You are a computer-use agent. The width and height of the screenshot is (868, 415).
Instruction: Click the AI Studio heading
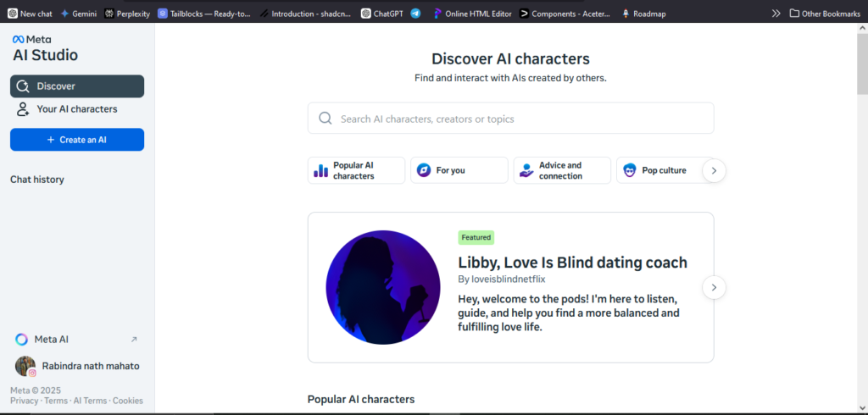(x=46, y=55)
